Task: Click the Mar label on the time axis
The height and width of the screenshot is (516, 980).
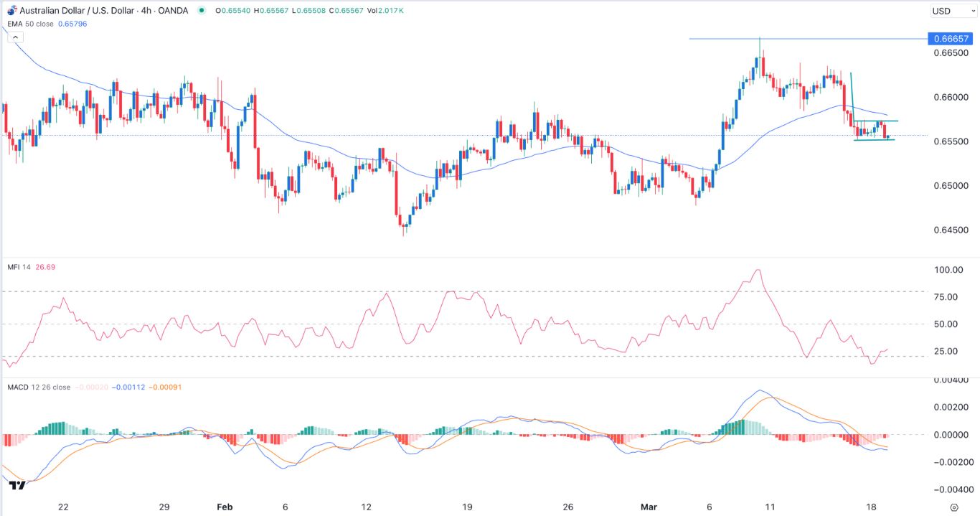Action: pos(648,507)
